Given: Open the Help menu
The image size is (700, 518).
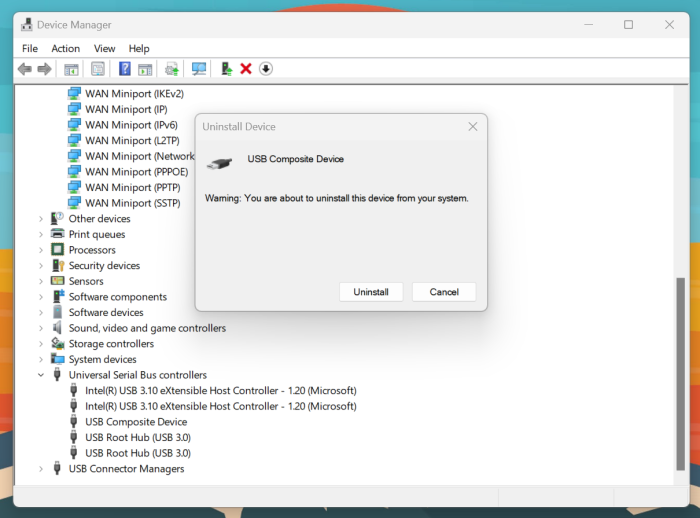Looking at the screenshot, I should pyautogui.click(x=139, y=48).
